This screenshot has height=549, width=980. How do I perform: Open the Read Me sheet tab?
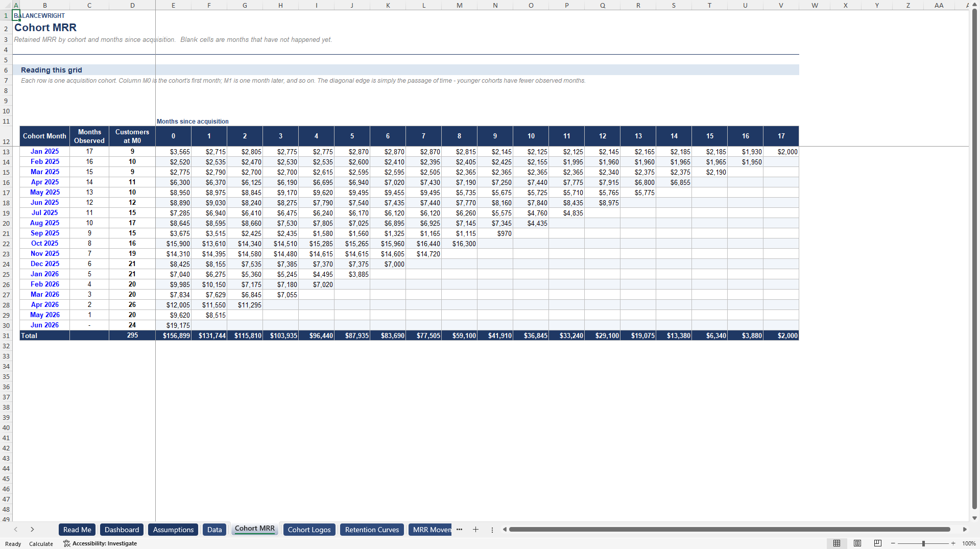tap(77, 530)
